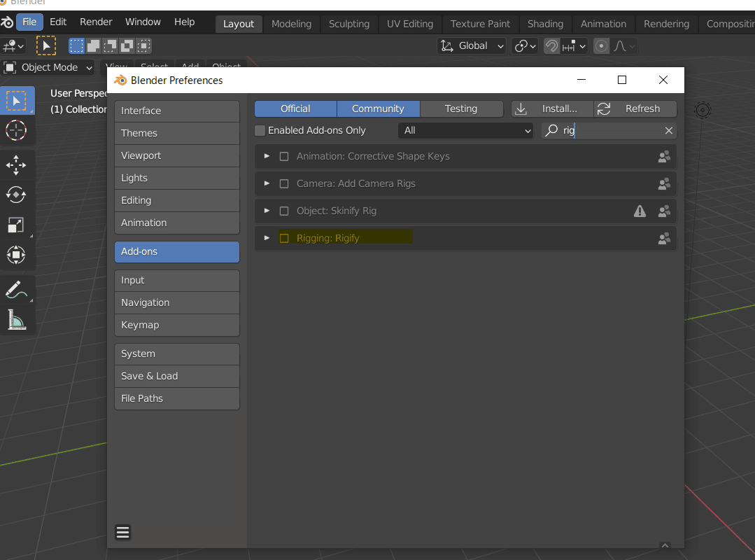The height and width of the screenshot is (560, 755).
Task: Select the Select Box tool in left toolbar
Action: coord(17,101)
